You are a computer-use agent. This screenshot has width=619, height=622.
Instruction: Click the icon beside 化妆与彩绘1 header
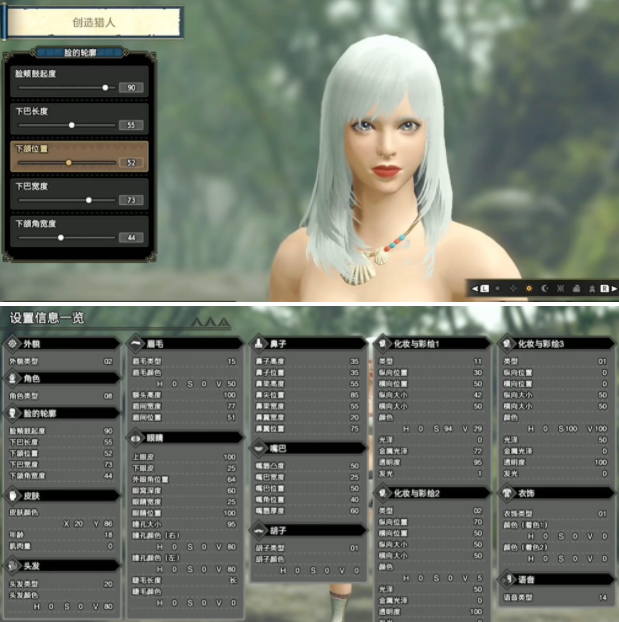coord(383,344)
